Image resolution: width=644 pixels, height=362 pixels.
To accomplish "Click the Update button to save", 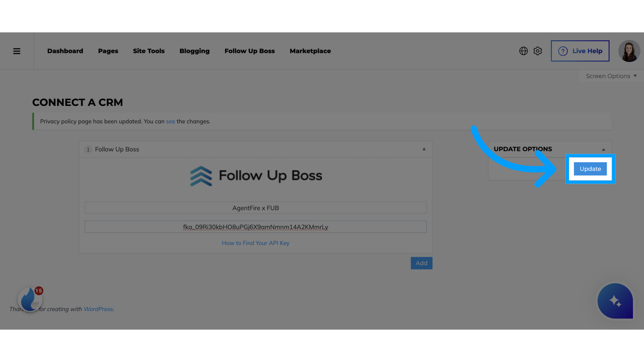I will 590,169.
